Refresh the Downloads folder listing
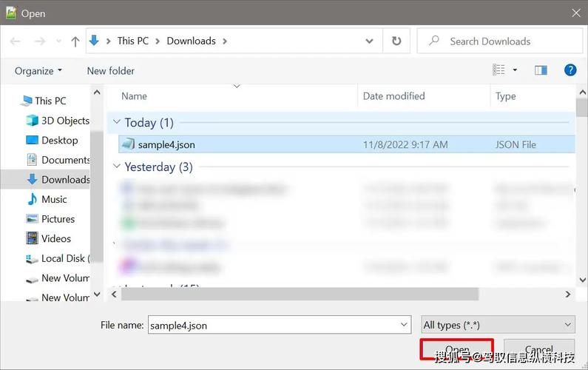 coord(396,41)
